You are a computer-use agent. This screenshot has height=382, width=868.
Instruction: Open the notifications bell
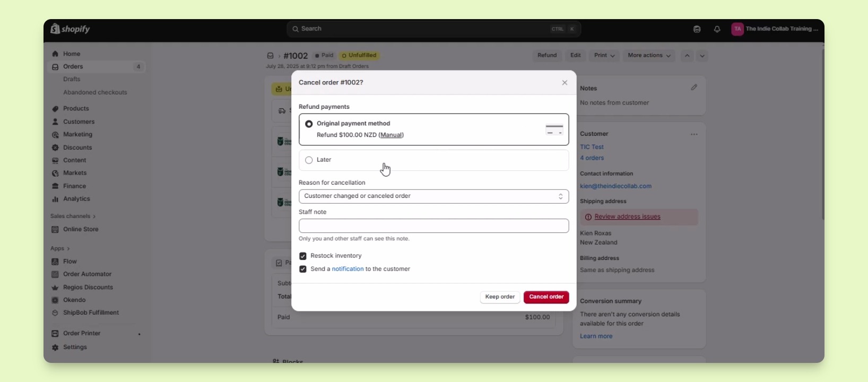pos(717,29)
